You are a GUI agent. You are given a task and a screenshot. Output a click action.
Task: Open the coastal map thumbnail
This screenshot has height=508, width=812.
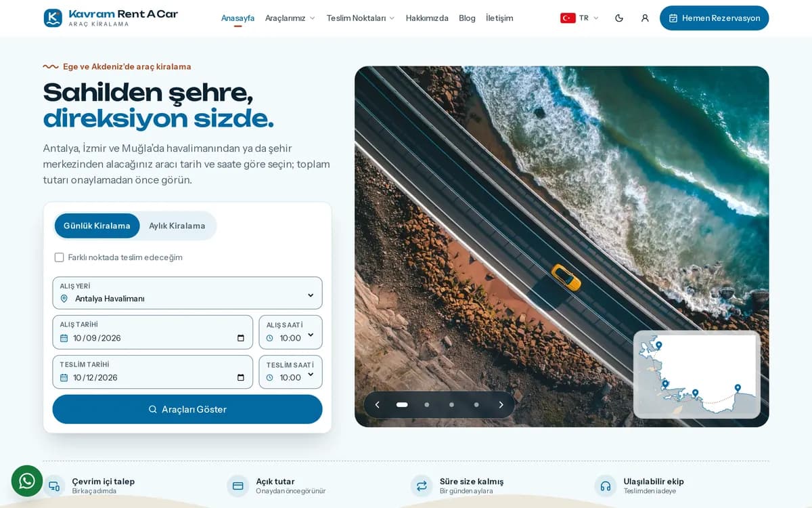697,375
